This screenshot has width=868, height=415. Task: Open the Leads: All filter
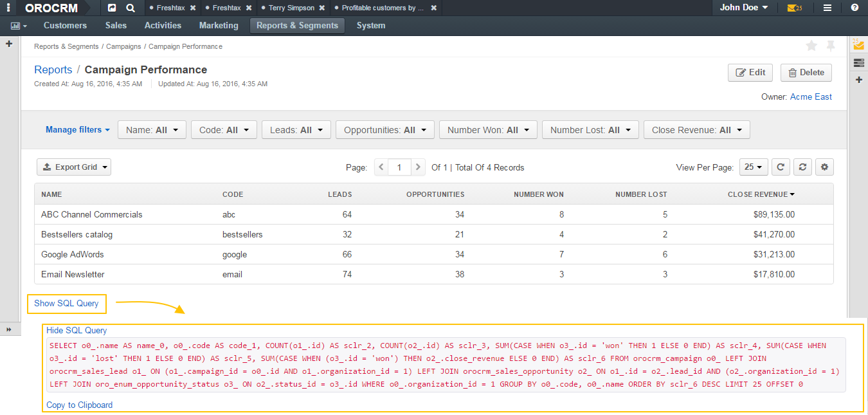click(x=296, y=130)
